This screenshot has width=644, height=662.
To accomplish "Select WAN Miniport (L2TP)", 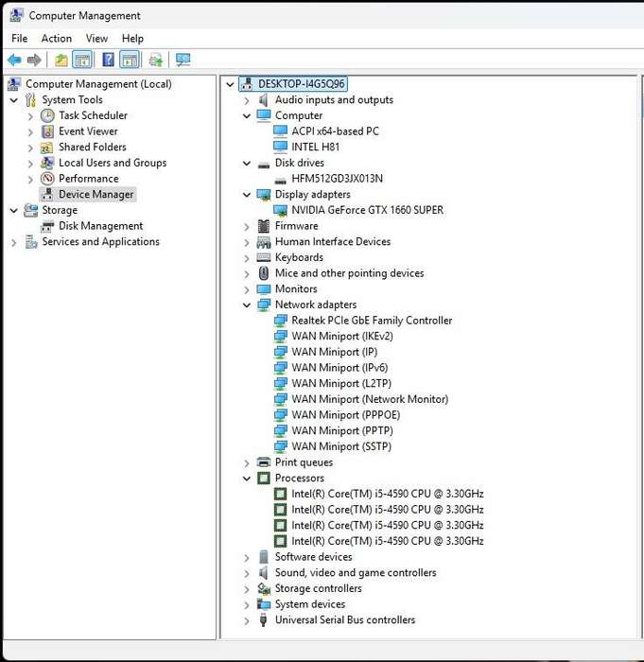I will coord(341,383).
